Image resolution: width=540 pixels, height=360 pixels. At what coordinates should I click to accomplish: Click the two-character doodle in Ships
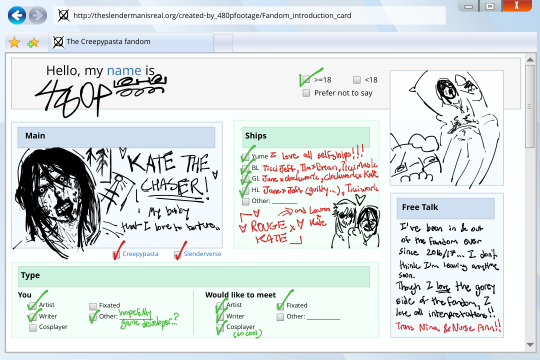tap(356, 221)
